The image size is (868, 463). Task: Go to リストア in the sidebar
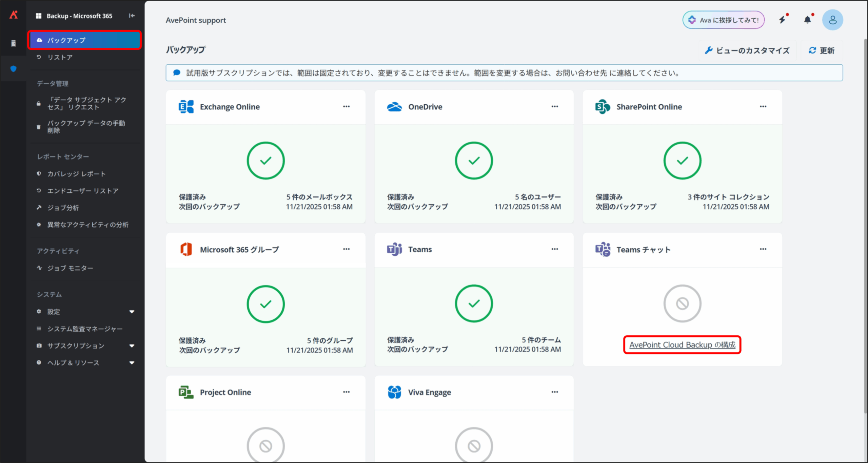(x=60, y=57)
